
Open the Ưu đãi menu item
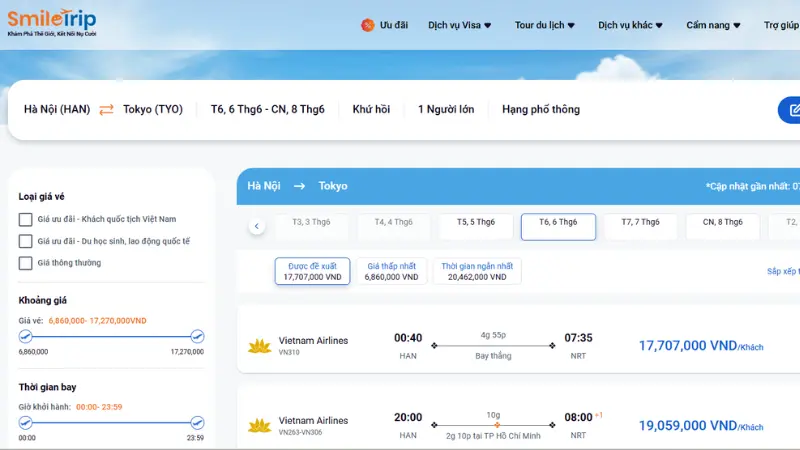[x=393, y=25]
